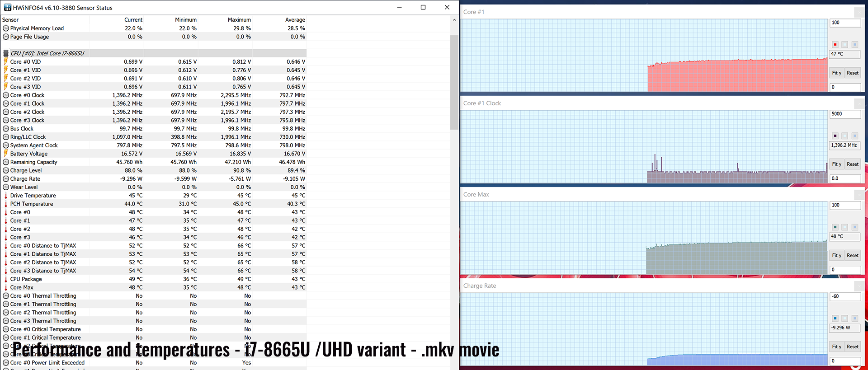Image resolution: width=868 pixels, height=370 pixels.
Task: Click the Yes value in Core #0 Power Limit Exceeded
Action: 246,363
